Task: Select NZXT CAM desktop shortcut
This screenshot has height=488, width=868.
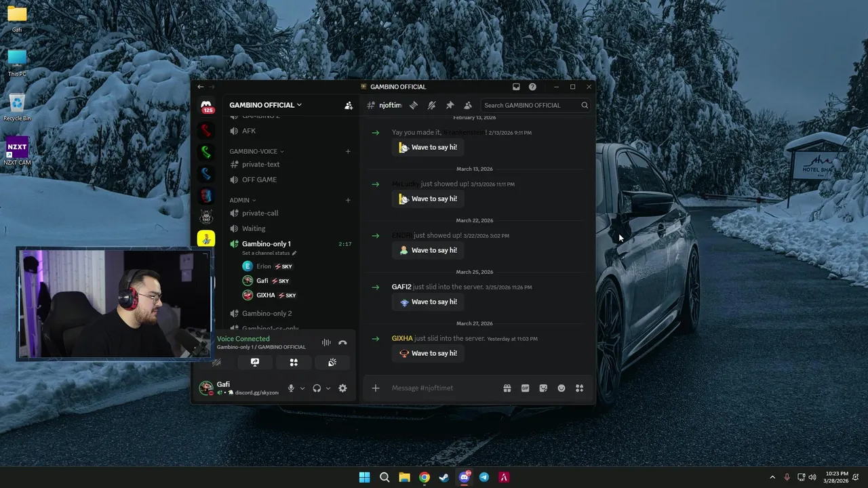Action: pos(17,152)
